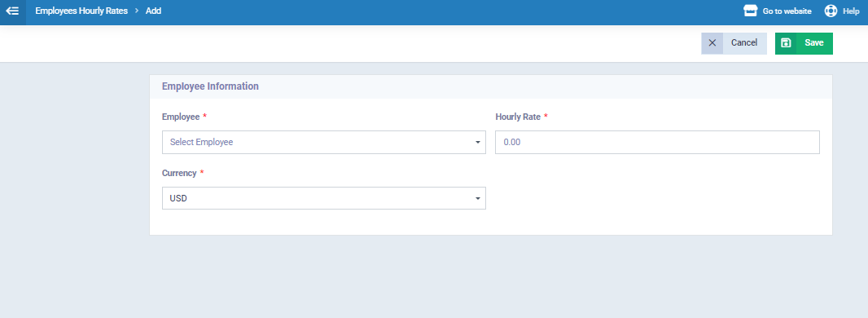Click the Hourly Rate field label
Image resolution: width=868 pixels, height=318 pixels.
518,117
